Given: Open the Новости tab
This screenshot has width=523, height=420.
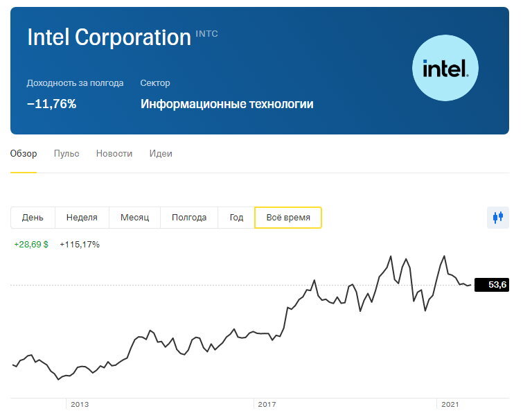Looking at the screenshot, I should 114,154.
